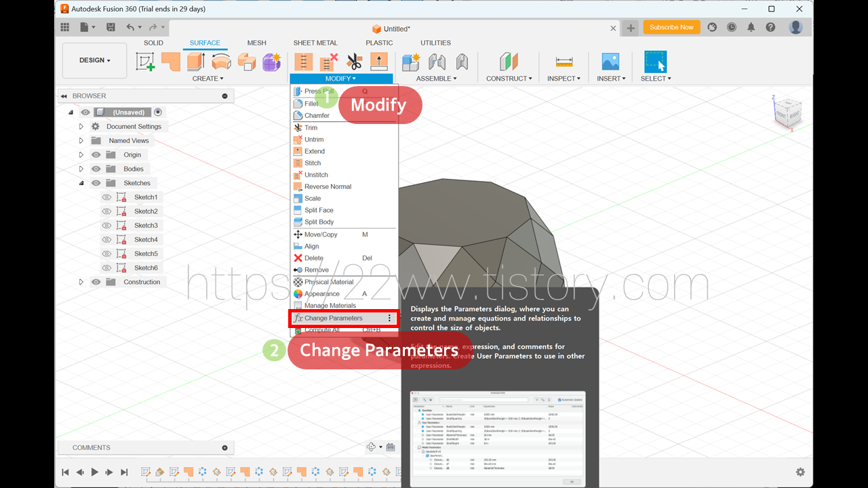
Task: Switch to the SOLID tab
Action: pos(153,43)
